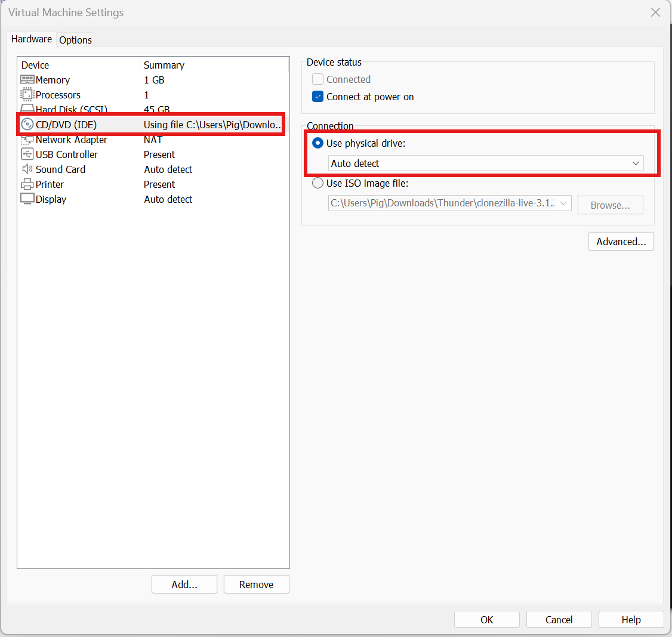Image resolution: width=672 pixels, height=637 pixels.
Task: Select the Network Adapter icon
Action: click(x=27, y=140)
